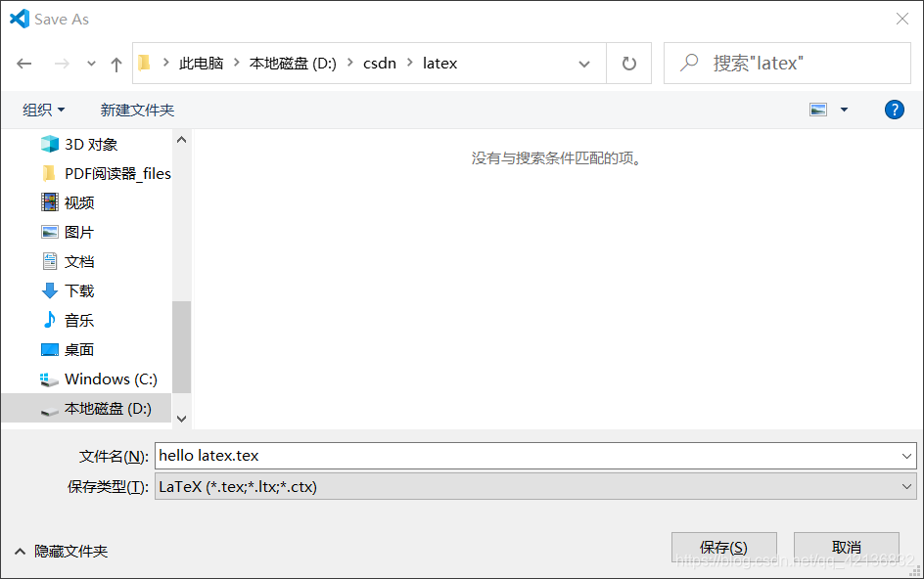Select 3D 对象 in navigation pane
Viewport: 924px width, 579px height.
[x=91, y=145]
